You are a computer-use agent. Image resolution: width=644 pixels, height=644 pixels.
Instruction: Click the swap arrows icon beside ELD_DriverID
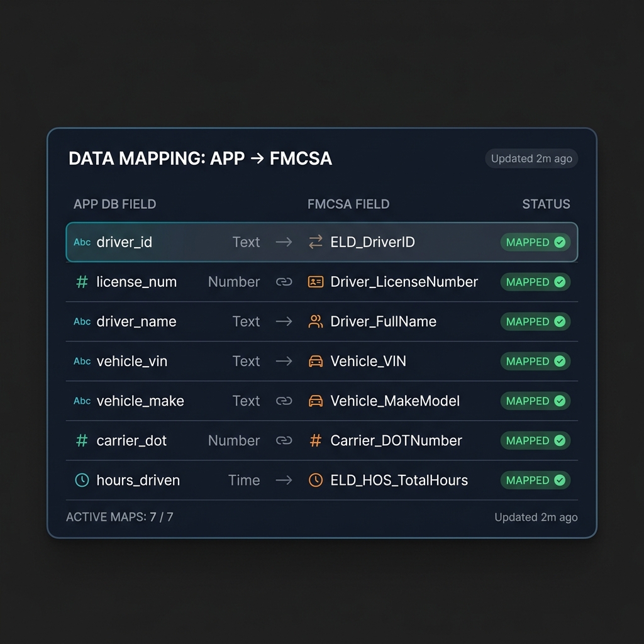316,242
